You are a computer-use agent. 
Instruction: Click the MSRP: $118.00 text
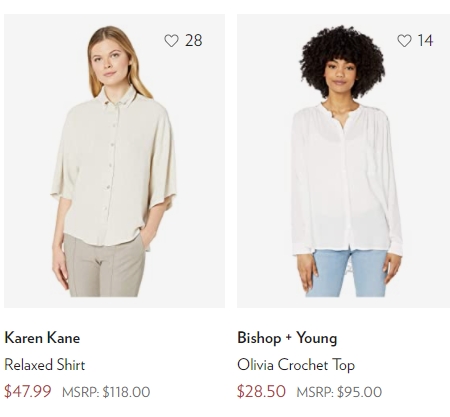[x=106, y=392]
